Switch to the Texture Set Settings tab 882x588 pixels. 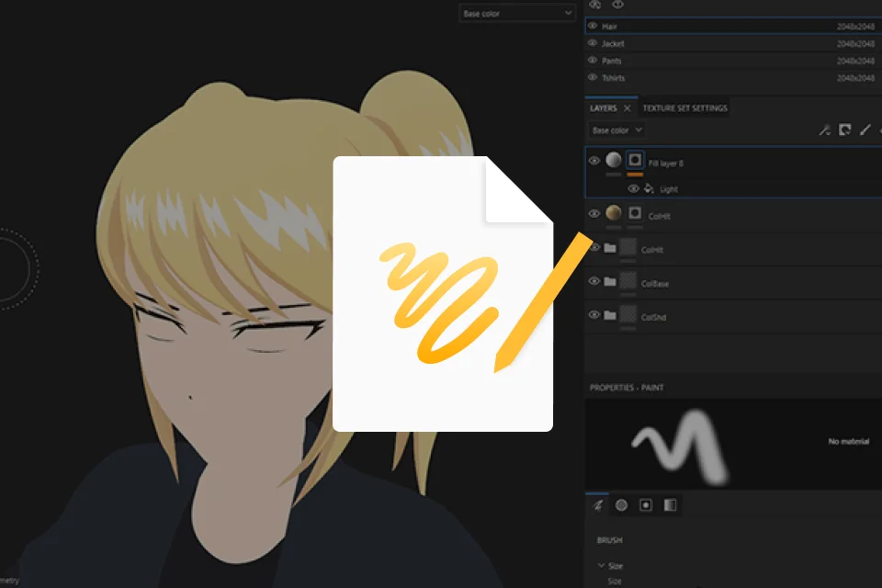(684, 108)
